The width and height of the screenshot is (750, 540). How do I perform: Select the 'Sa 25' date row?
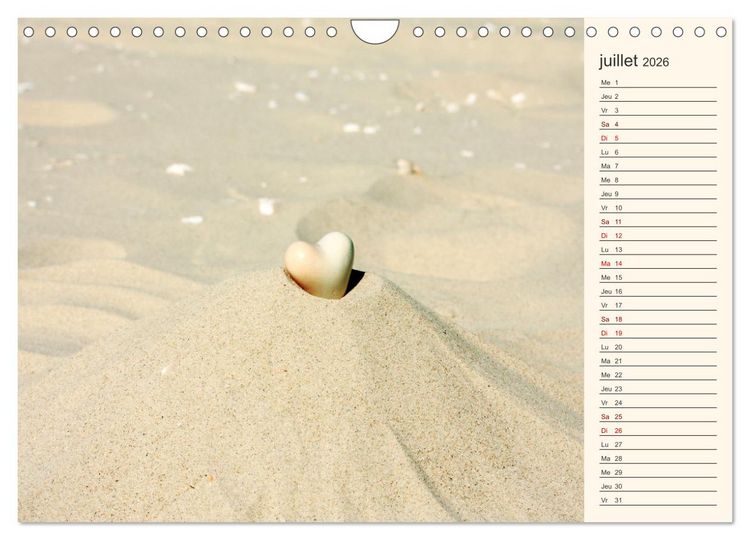tap(658, 416)
